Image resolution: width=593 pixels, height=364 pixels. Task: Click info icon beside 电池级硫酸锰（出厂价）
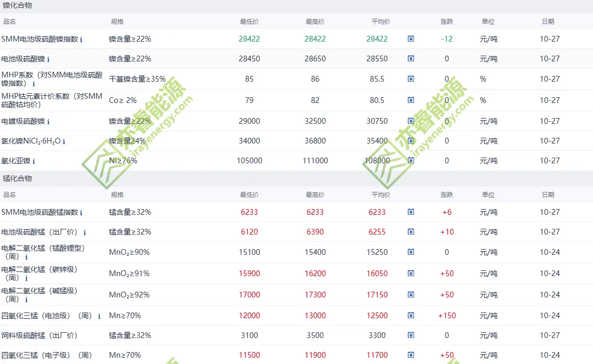(85, 232)
